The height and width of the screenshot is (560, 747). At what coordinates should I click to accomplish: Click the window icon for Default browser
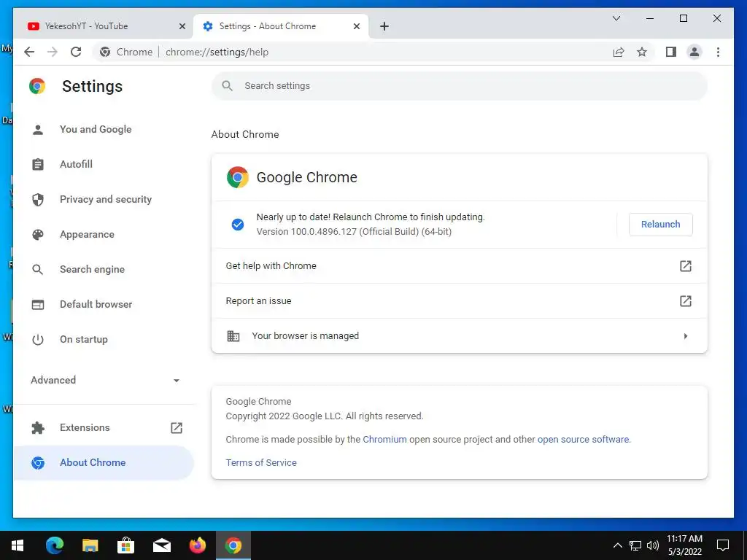(x=38, y=304)
